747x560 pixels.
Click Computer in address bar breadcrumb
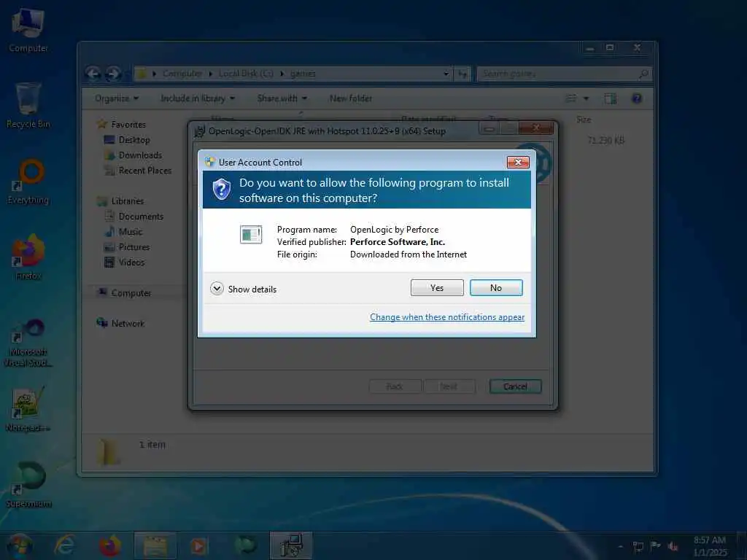[182, 74]
